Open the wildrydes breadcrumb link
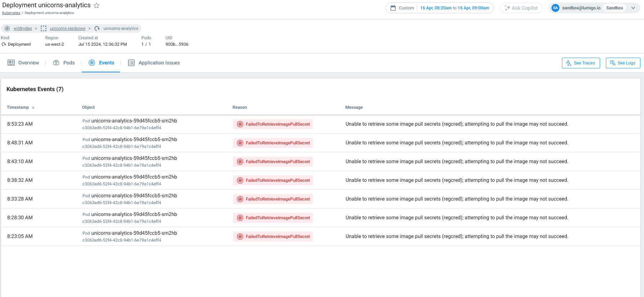The height and width of the screenshot is (297, 644). [23, 28]
